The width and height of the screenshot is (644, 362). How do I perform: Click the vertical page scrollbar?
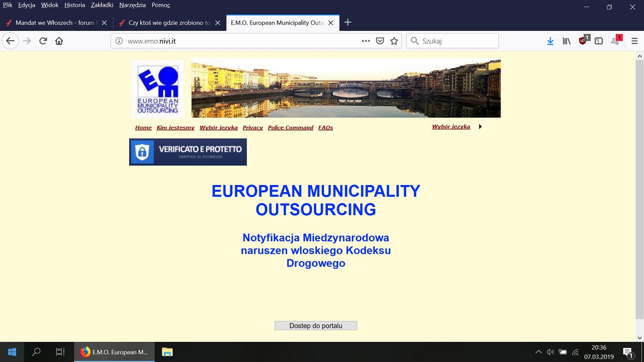click(x=640, y=189)
